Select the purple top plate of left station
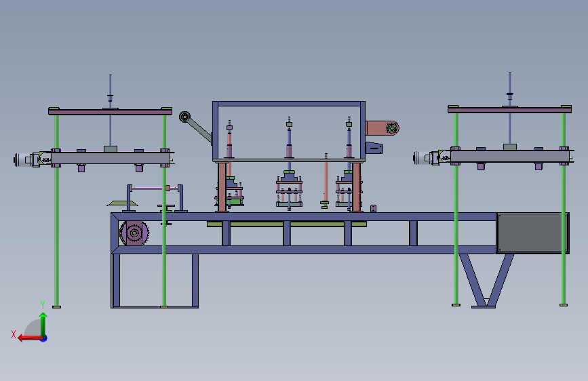Screen dimensions: 588x381 pyautogui.click(x=111, y=112)
